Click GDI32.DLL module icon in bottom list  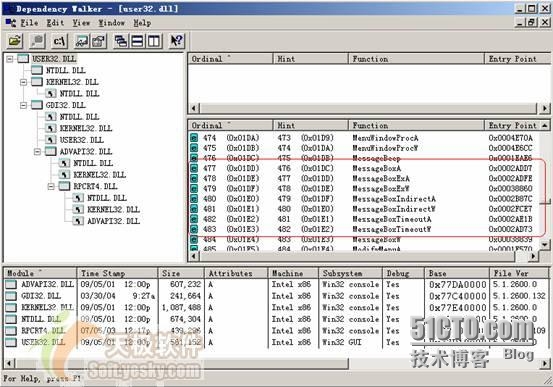tap(11, 296)
